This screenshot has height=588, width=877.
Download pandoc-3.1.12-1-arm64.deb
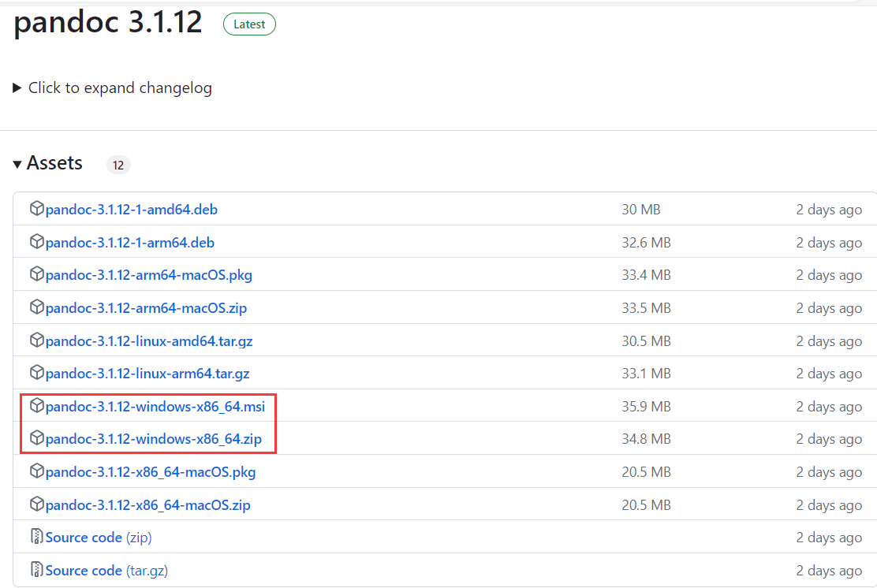130,243
